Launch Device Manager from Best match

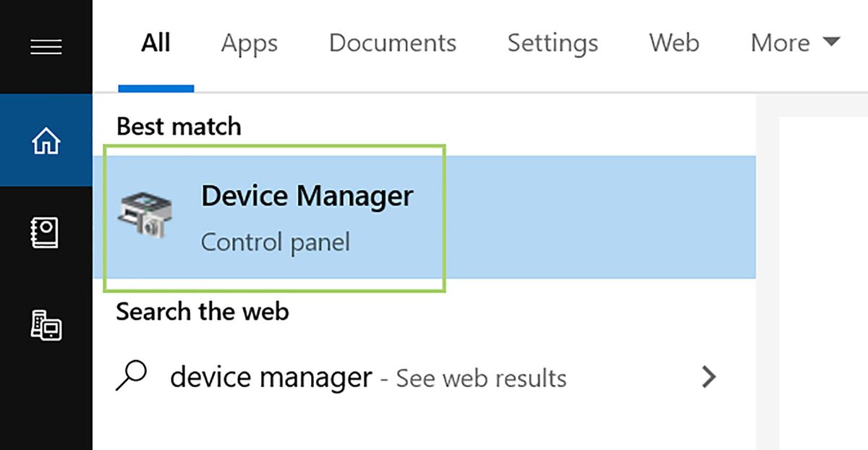point(307,195)
